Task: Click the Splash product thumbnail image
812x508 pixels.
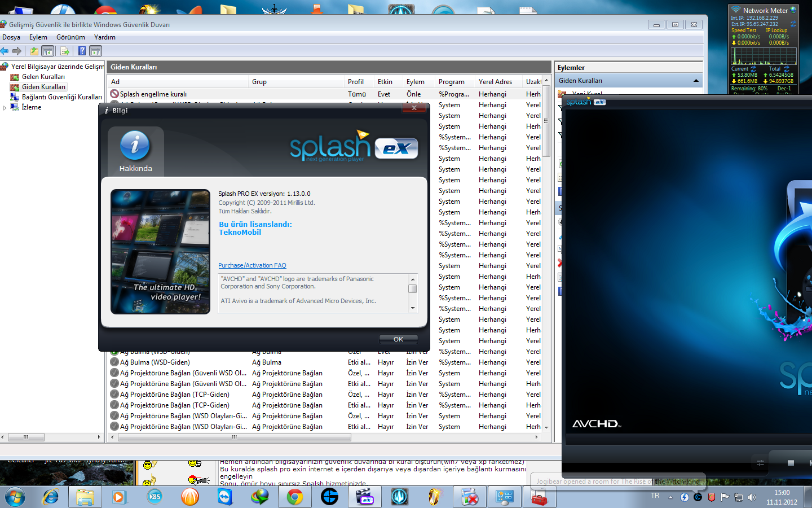Action: (x=160, y=252)
